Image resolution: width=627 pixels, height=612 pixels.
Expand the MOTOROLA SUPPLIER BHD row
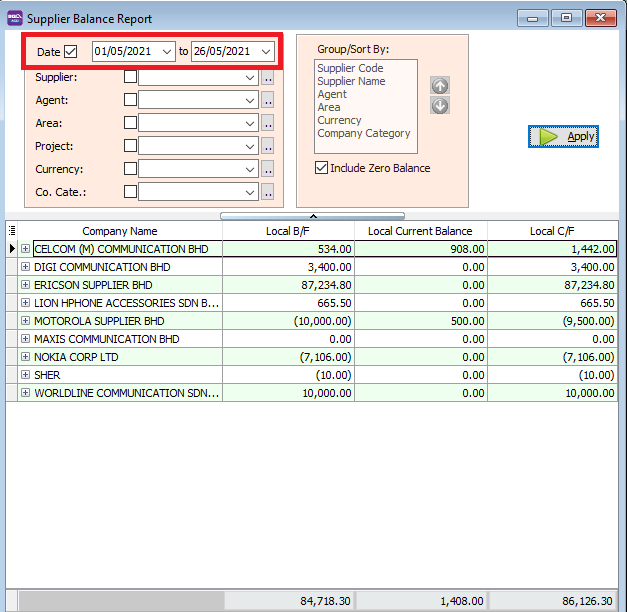click(25, 321)
